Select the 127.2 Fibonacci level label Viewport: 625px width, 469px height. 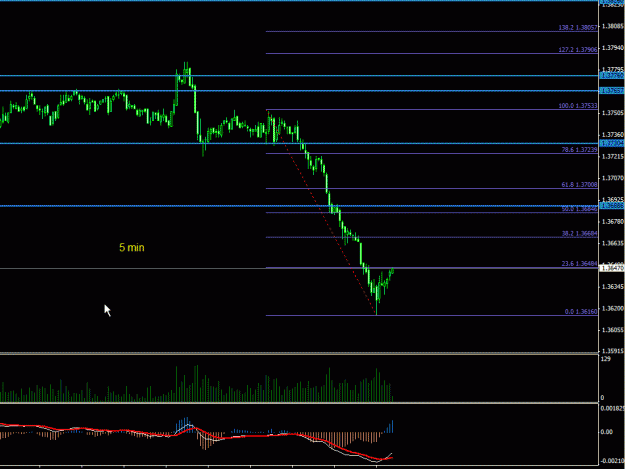578,50
